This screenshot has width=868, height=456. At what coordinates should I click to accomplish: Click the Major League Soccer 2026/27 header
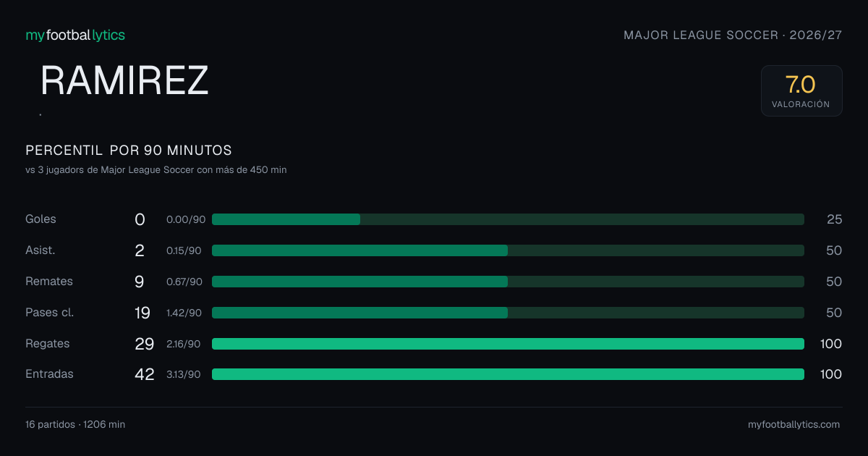point(733,35)
